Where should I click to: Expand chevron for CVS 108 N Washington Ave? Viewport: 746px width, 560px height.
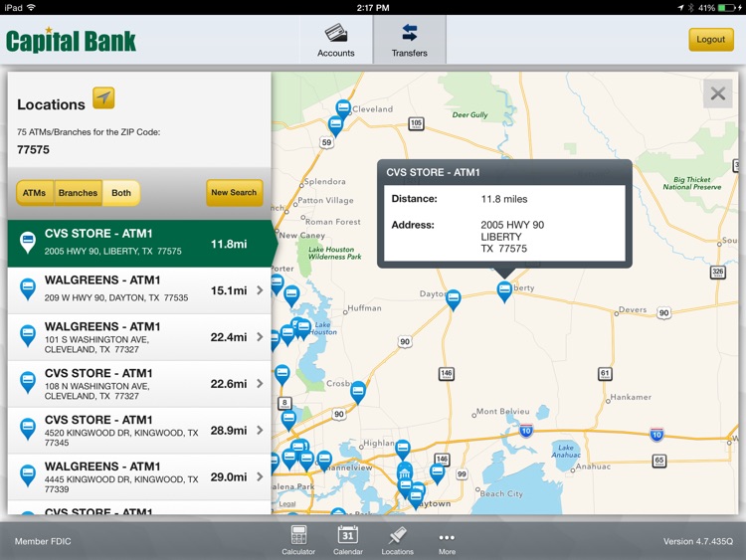pos(260,384)
